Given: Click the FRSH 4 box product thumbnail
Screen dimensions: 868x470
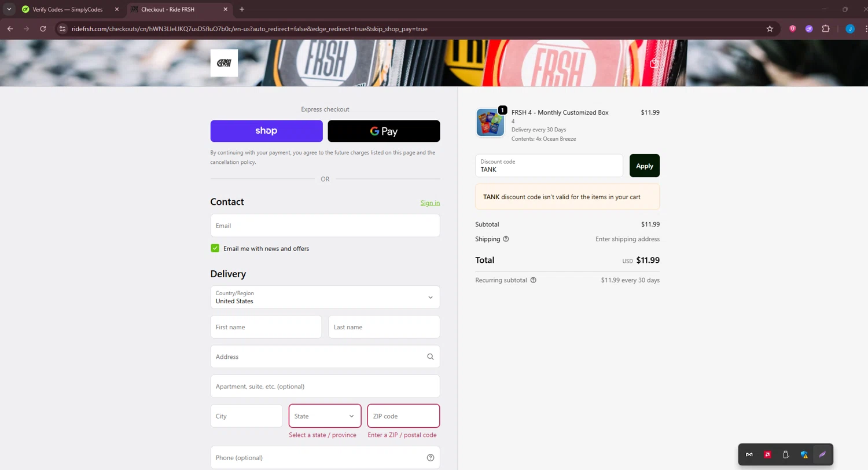Looking at the screenshot, I should 490,123.
